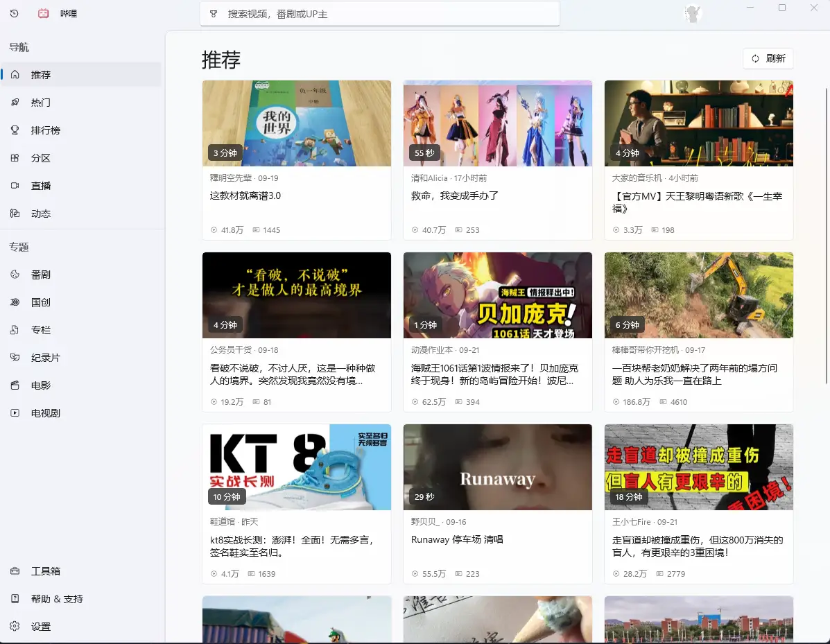Click view count 186.8万
This screenshot has width=830, height=644.
click(x=637, y=402)
